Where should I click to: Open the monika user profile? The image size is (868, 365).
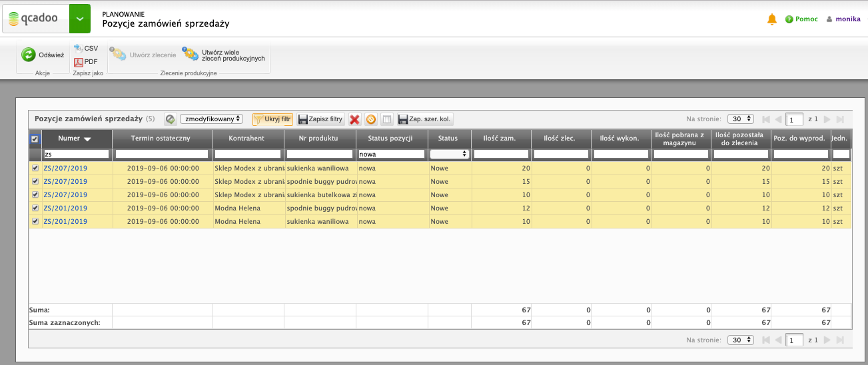pos(843,19)
